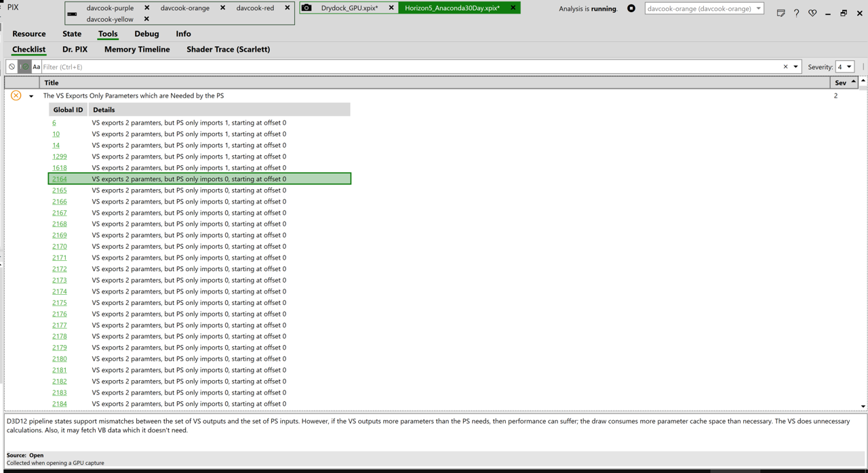
Task: Click the scroll down arrow of the checklist
Action: click(x=863, y=407)
